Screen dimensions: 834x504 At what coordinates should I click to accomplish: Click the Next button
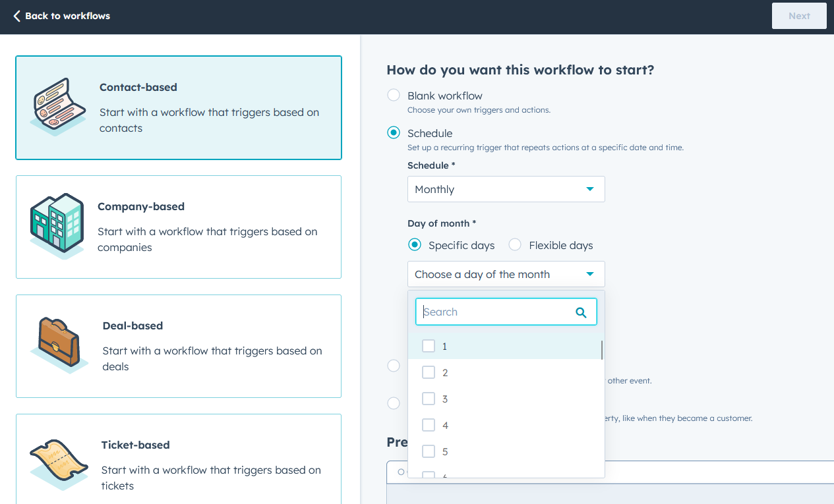(x=799, y=16)
